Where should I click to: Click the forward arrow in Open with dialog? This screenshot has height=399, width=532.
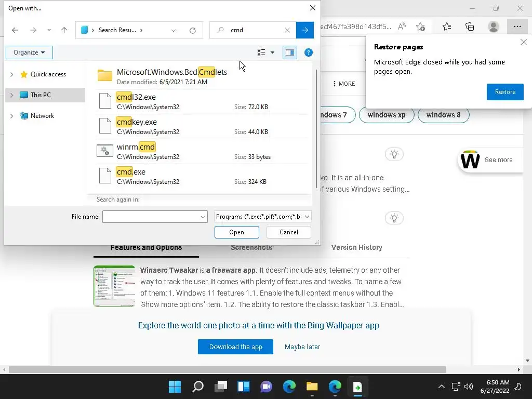(x=33, y=30)
